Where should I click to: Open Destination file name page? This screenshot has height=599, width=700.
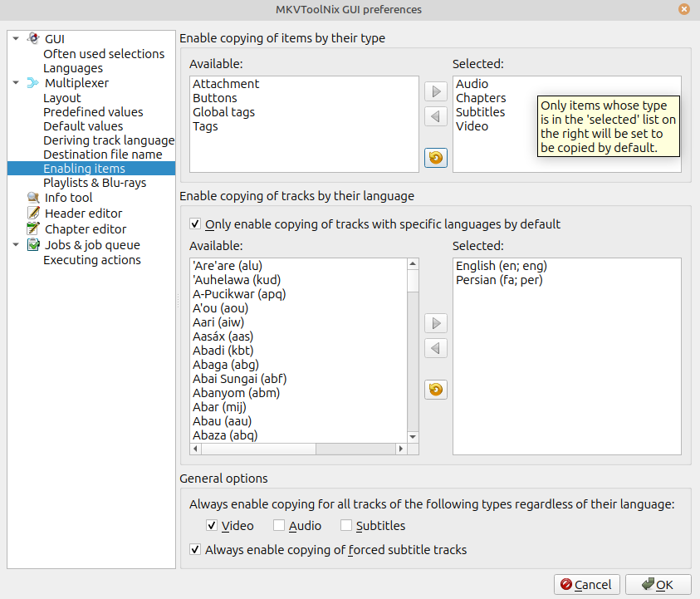(x=103, y=154)
